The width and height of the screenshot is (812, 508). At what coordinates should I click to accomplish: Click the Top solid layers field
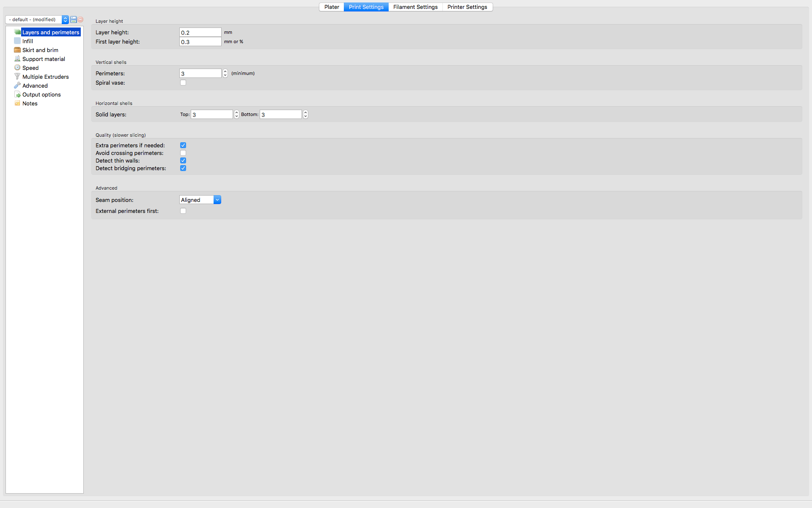(211, 114)
